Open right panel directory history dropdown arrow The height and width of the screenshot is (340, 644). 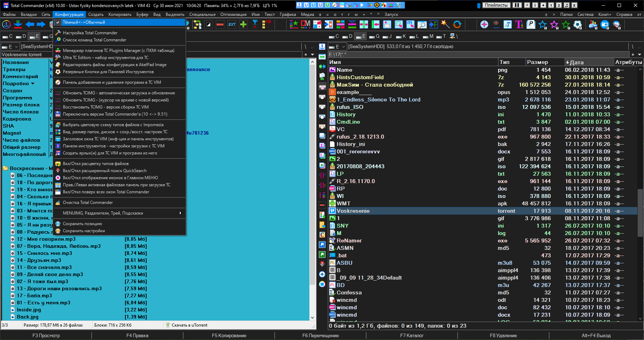pyautogui.click(x=639, y=54)
